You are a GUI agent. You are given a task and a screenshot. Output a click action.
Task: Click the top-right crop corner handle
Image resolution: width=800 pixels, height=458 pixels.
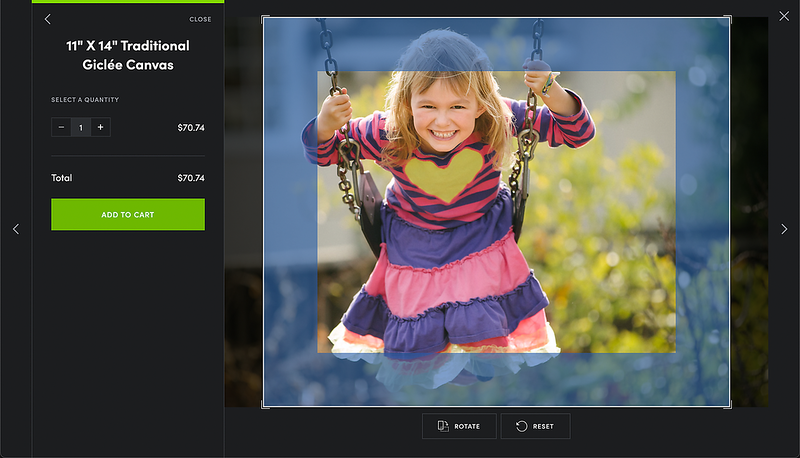pos(729,18)
